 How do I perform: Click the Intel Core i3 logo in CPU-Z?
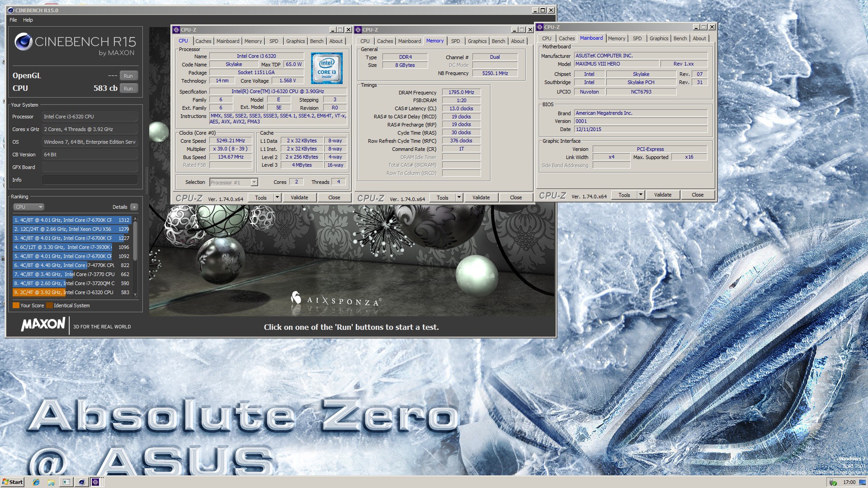(326, 68)
